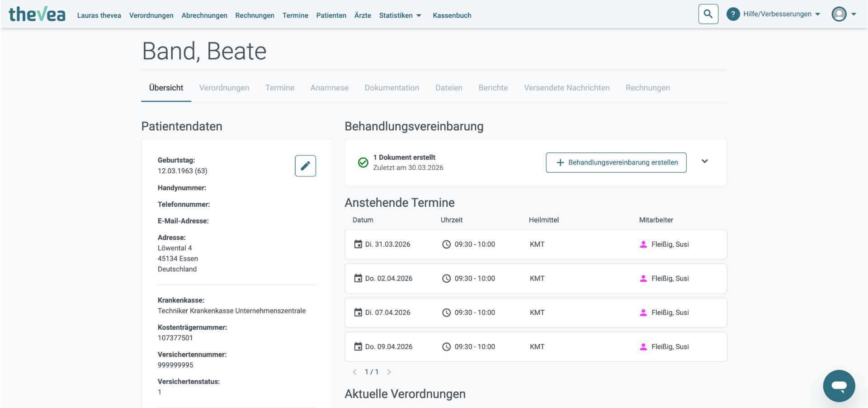Click the search magnifier icon

[x=708, y=14]
